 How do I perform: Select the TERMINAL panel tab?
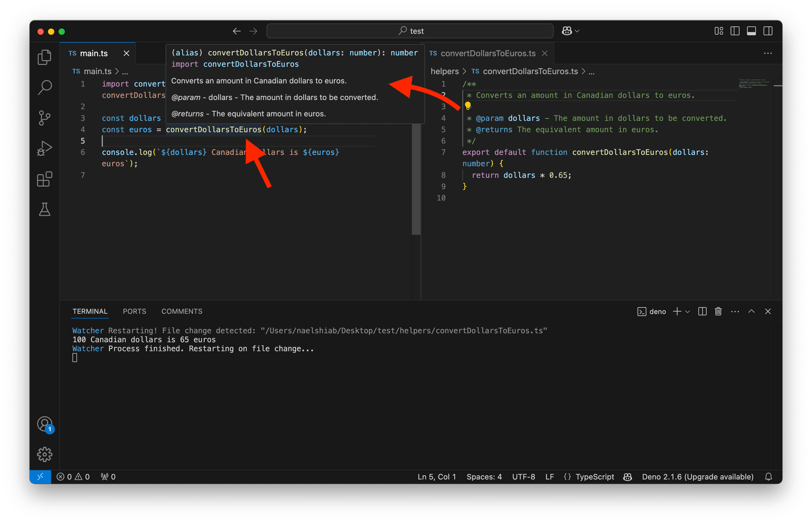90,311
